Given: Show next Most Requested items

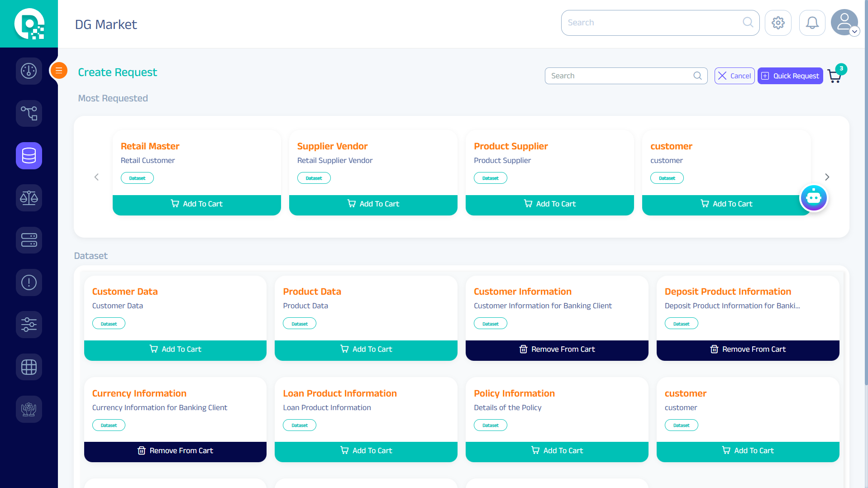Looking at the screenshot, I should tap(827, 177).
